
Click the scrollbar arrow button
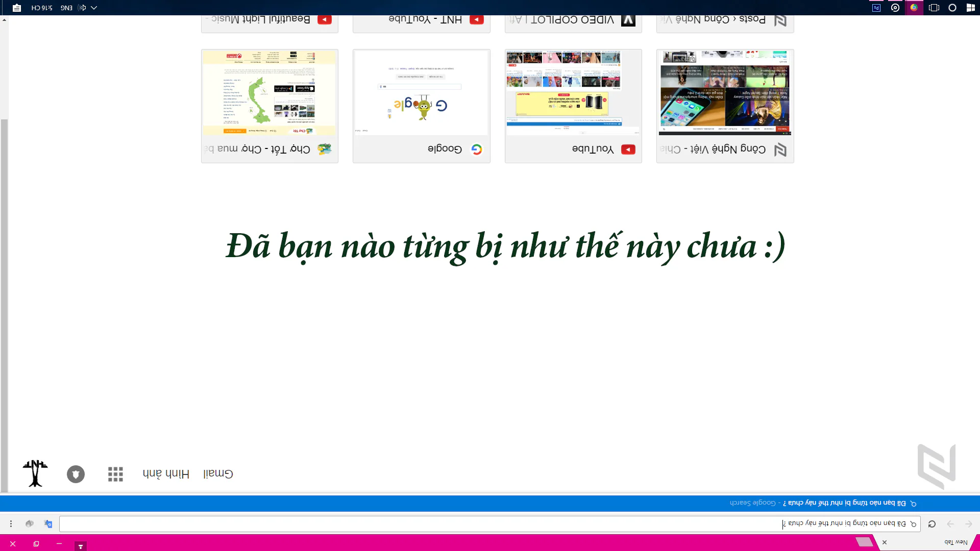click(4, 19)
